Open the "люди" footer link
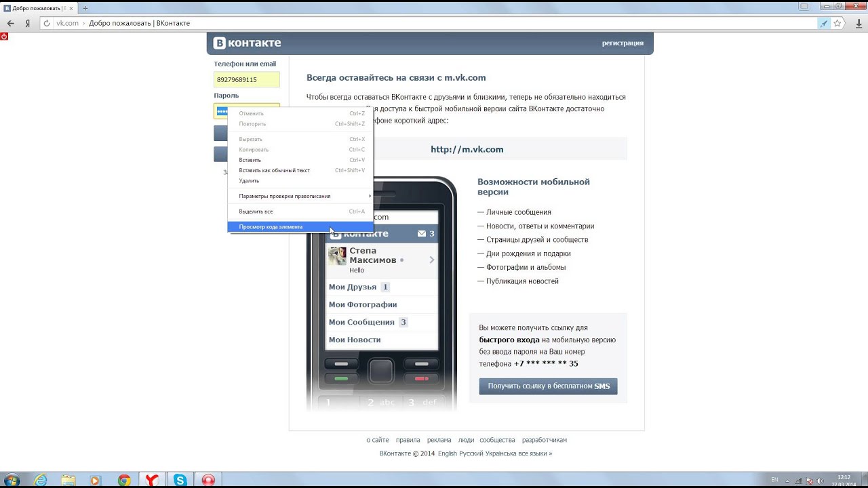Image resolution: width=868 pixels, height=488 pixels. (466, 440)
